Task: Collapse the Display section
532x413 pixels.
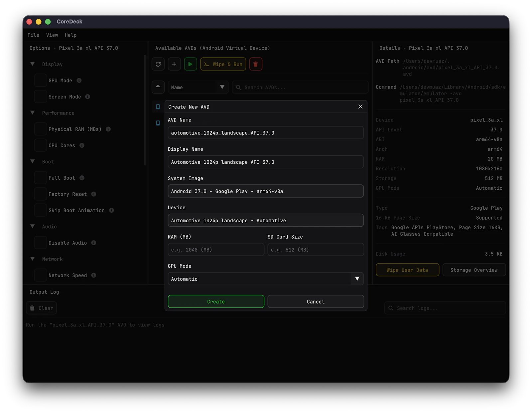Action: click(x=33, y=64)
